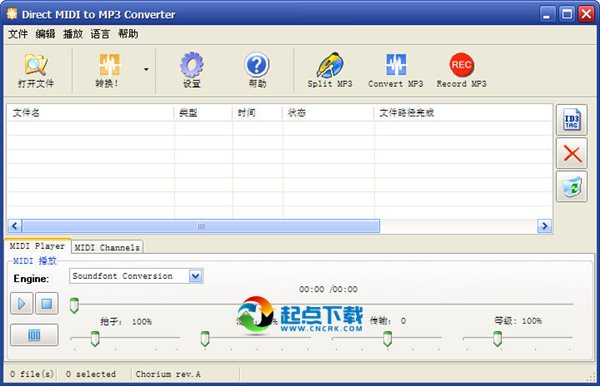Close the converter window
The image size is (600, 386).
click(586, 15)
